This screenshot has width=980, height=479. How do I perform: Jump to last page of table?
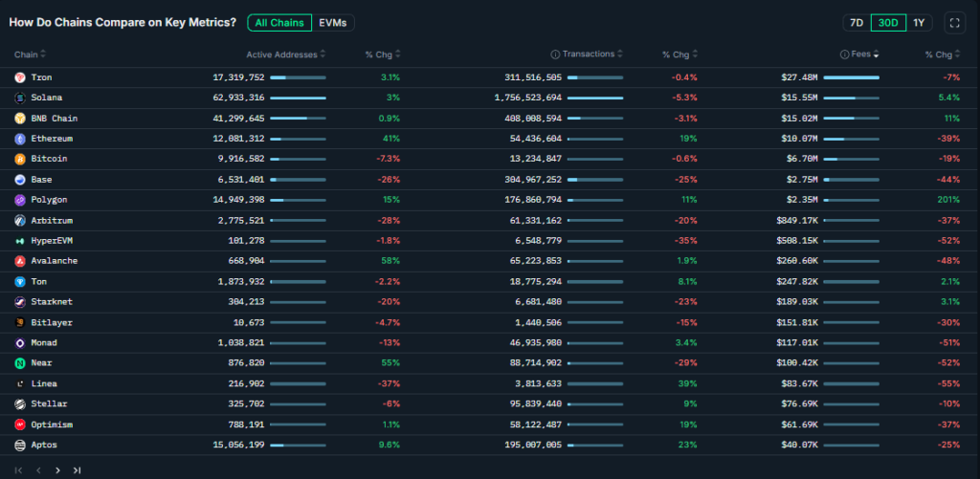coord(77,470)
